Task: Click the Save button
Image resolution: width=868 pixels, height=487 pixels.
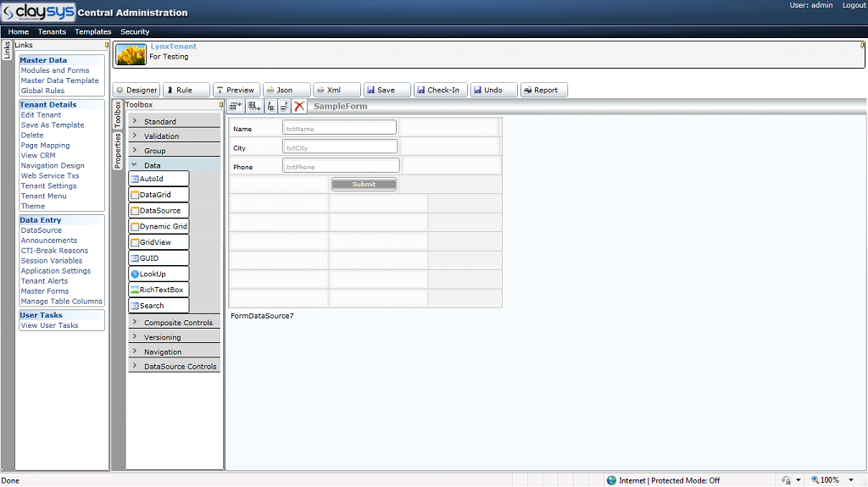Action: pos(387,90)
